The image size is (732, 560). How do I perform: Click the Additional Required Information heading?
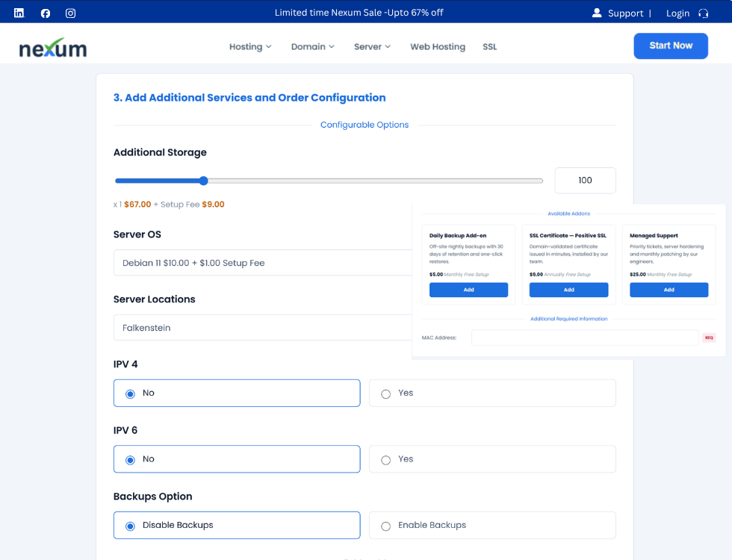pos(568,319)
